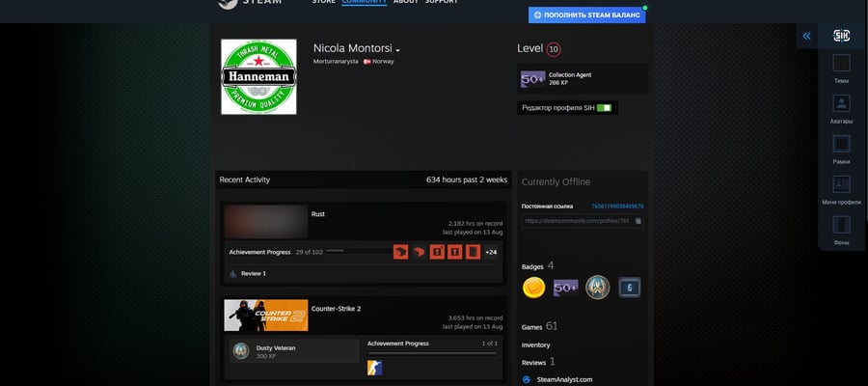The width and height of the screenshot is (868, 386).
Task: Open the COMMUNITY menu item
Action: (364, 2)
